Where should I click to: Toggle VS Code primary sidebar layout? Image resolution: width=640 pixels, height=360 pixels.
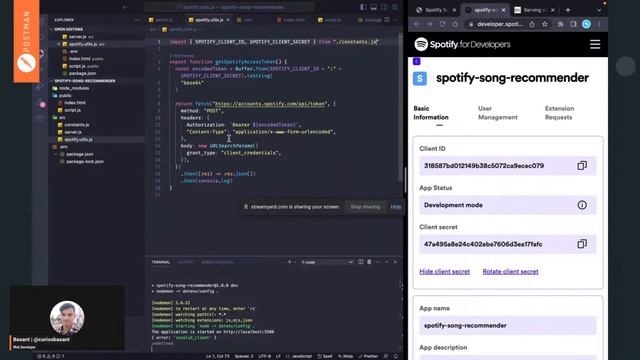click(363, 7)
